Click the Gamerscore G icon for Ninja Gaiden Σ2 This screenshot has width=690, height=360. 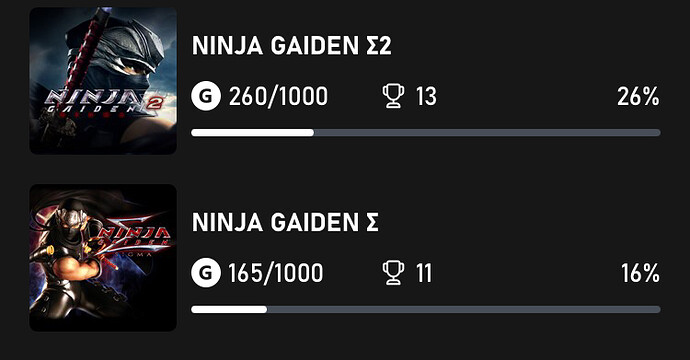point(206,96)
